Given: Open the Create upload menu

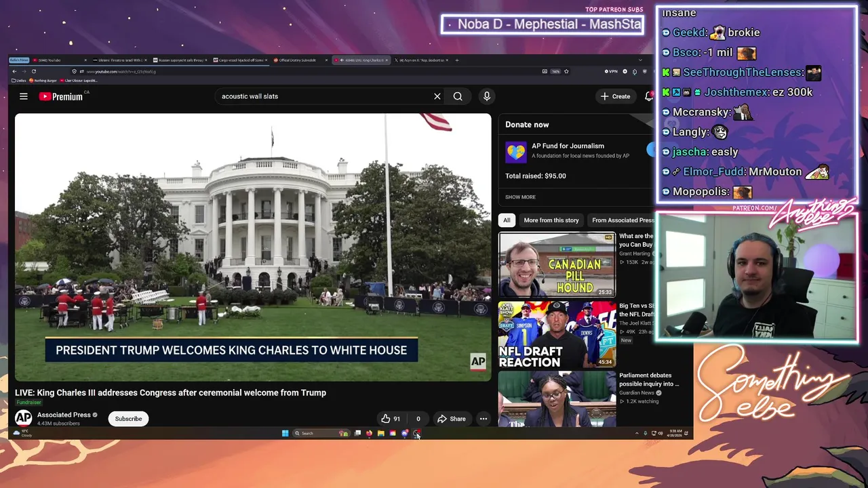Looking at the screenshot, I should (x=616, y=96).
